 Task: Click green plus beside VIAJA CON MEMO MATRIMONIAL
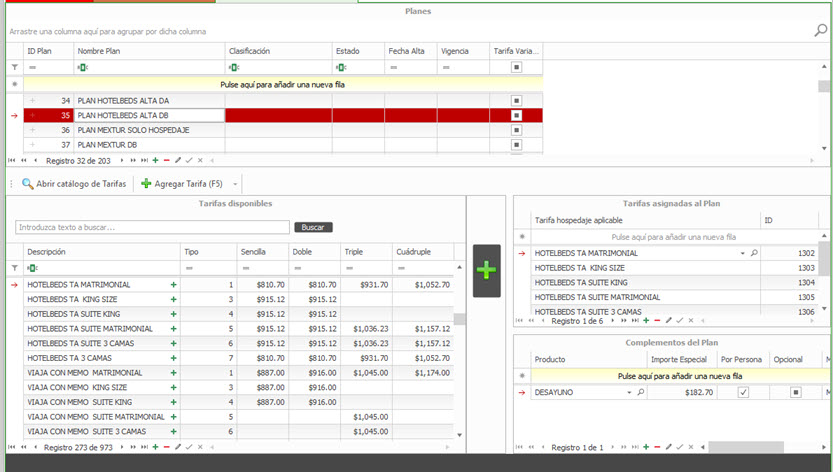pos(173,372)
